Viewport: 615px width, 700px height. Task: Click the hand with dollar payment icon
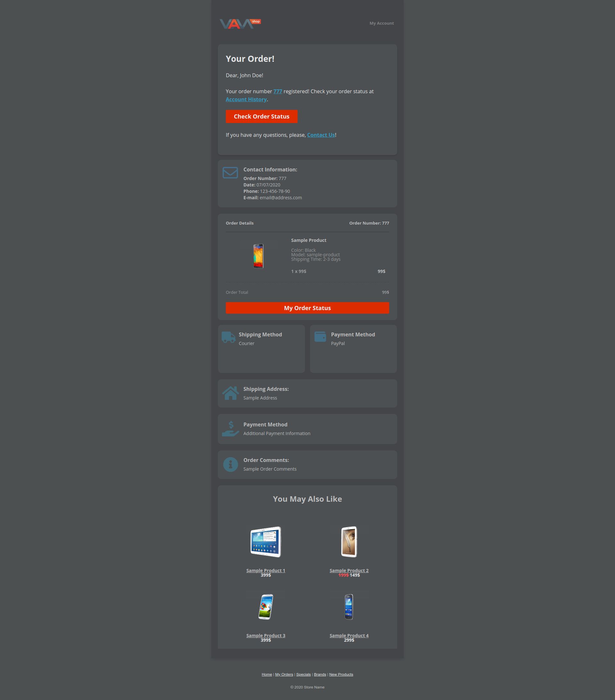click(230, 429)
